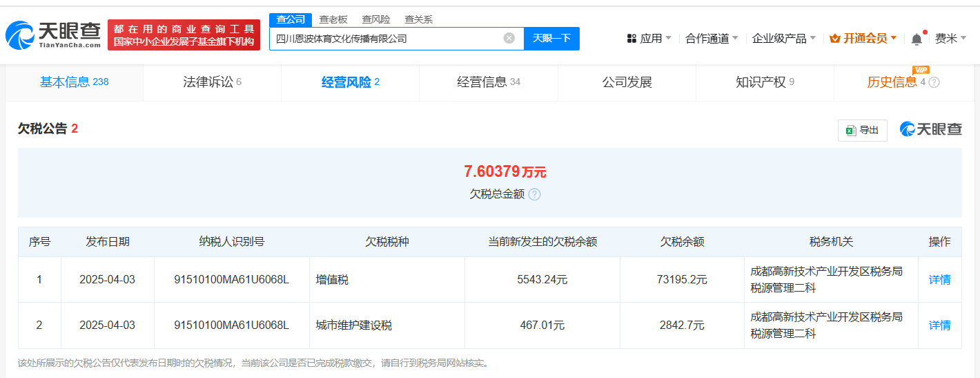Open 详情 for 增值税 row

[x=939, y=280]
